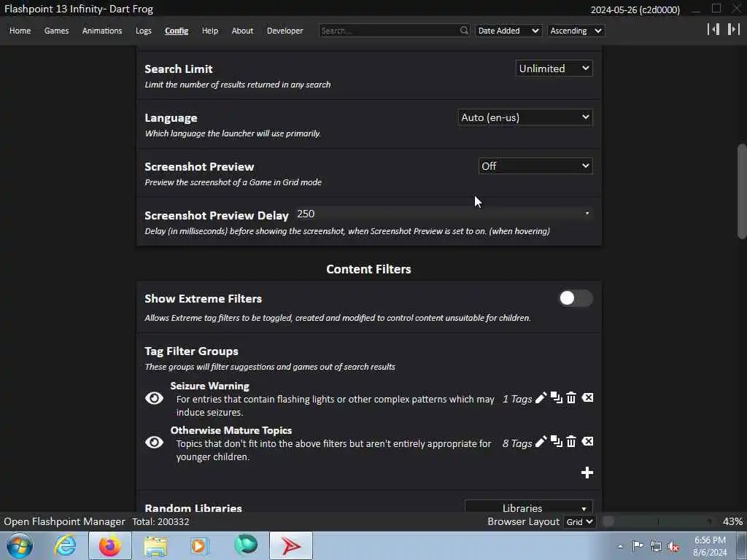Open the Search Limit dropdown

pos(554,69)
